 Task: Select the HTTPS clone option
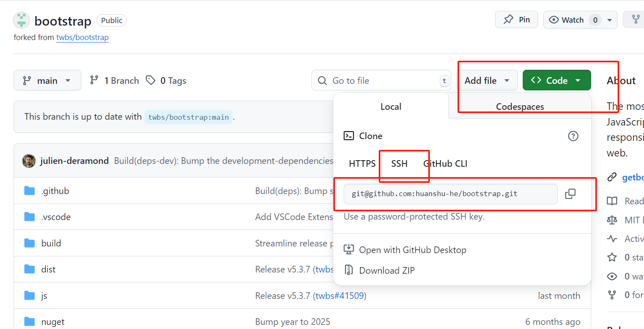pos(362,163)
